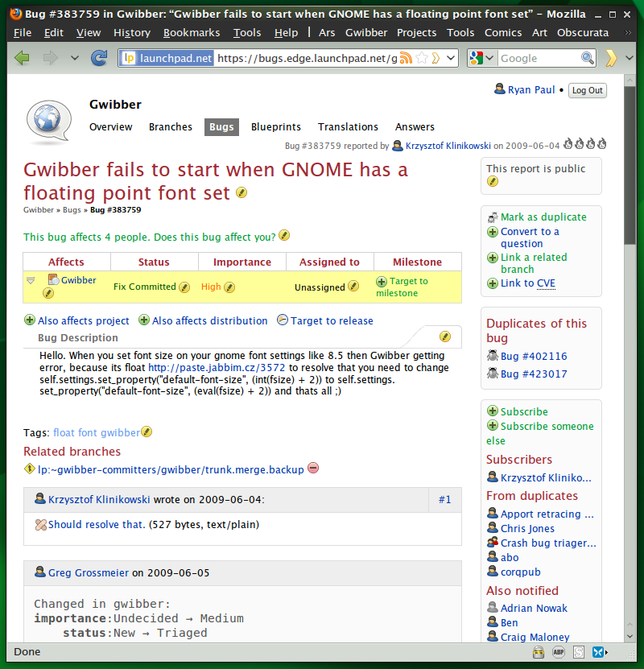Open the float tag link

click(x=64, y=432)
